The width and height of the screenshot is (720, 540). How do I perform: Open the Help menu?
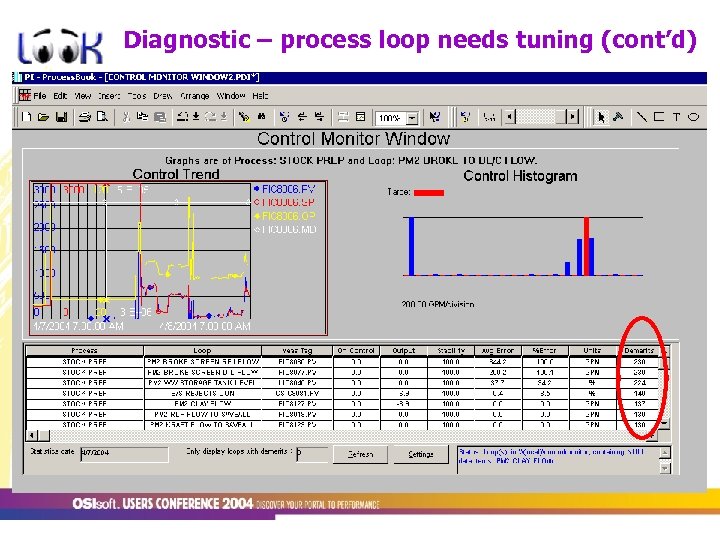coord(260,96)
